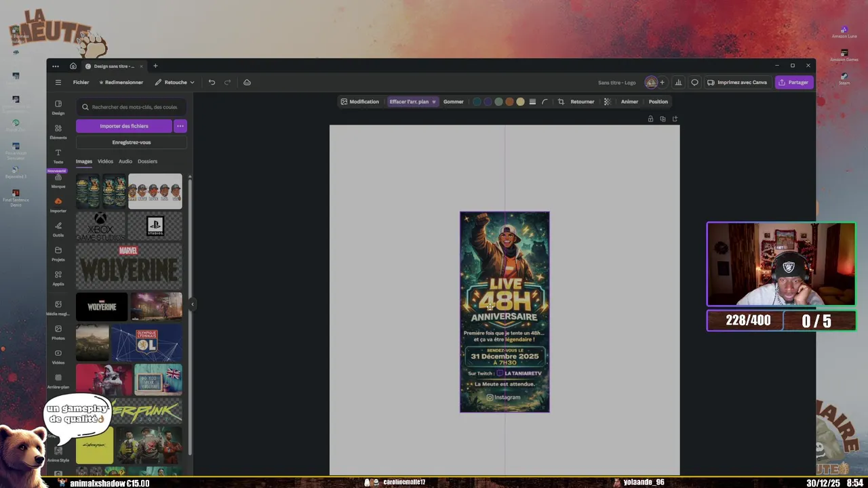
Task: Click the user profile avatar
Action: point(651,83)
